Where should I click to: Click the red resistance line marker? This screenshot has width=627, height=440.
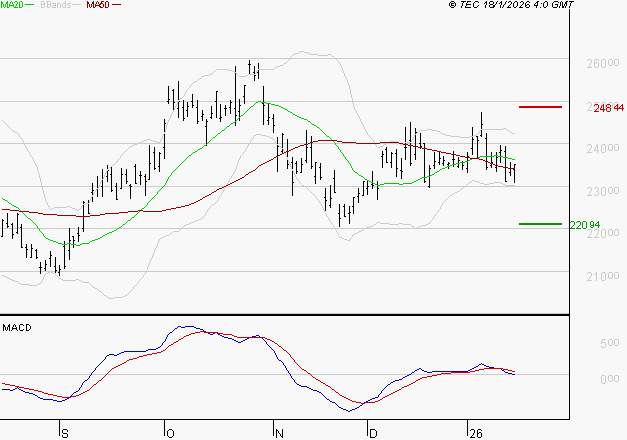[540, 107]
